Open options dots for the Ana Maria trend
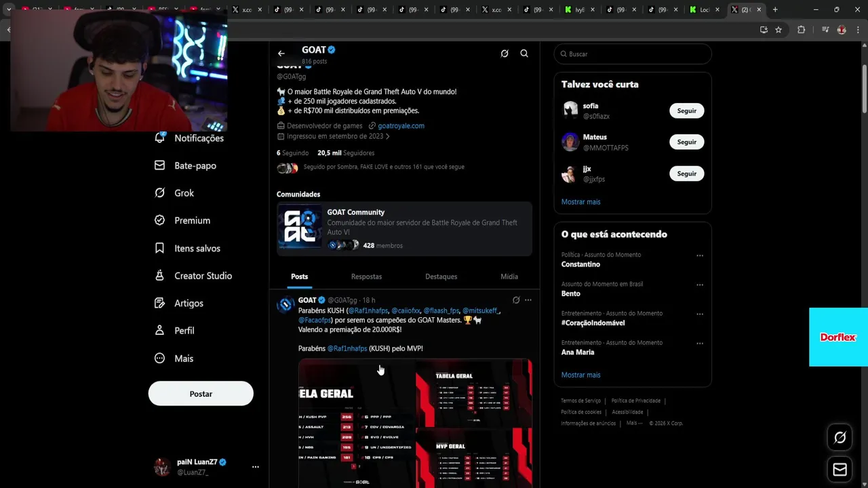 coord(700,344)
